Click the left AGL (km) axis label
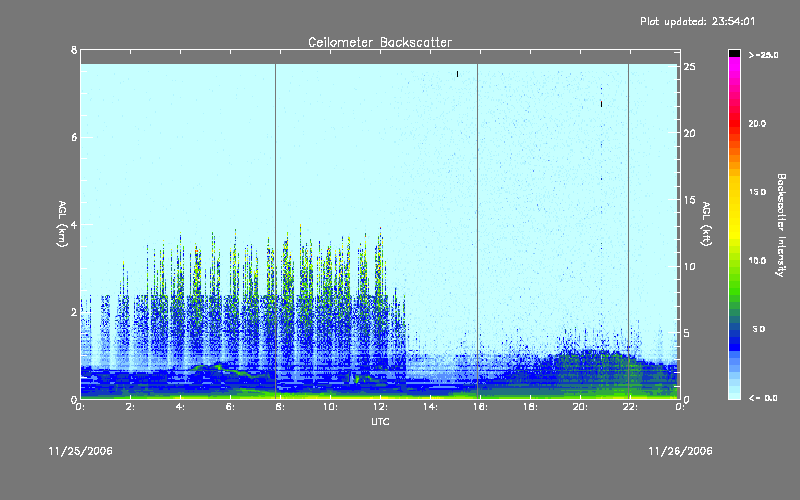The image size is (800, 500). point(62,224)
